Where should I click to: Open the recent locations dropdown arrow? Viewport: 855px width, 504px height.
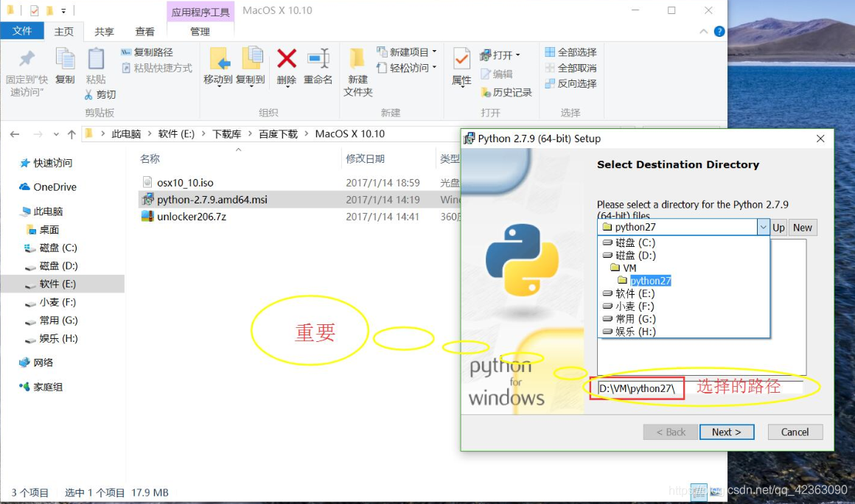click(x=56, y=134)
